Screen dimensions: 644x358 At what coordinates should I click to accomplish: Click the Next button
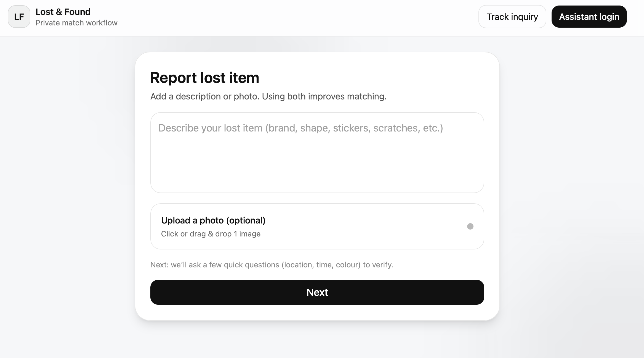pos(317,292)
